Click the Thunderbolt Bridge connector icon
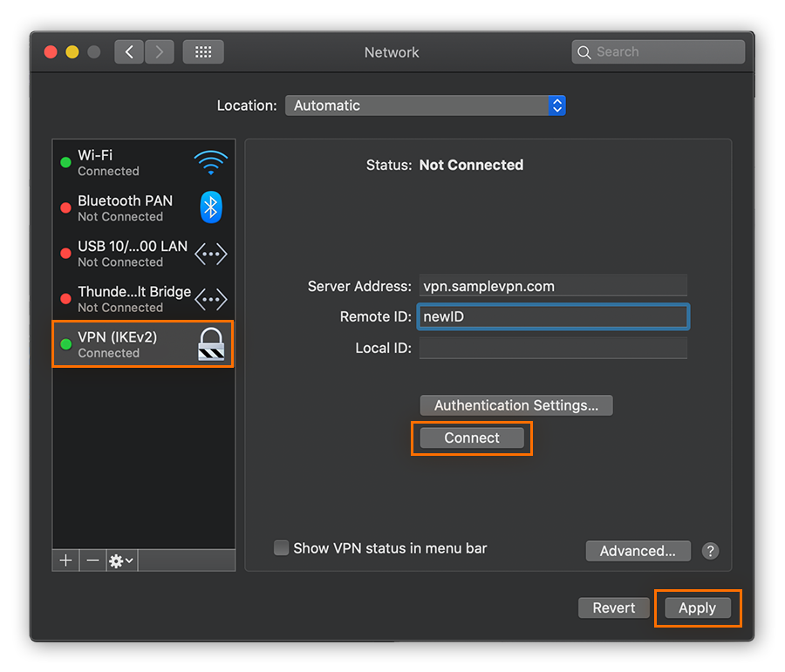Screen dimensions: 785x672 210,299
